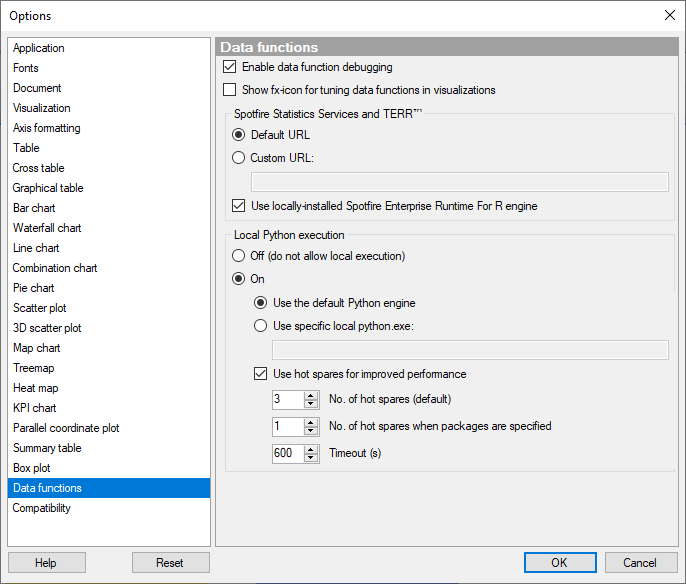
Task: Increase hot spares when packages specified
Action: click(x=311, y=422)
